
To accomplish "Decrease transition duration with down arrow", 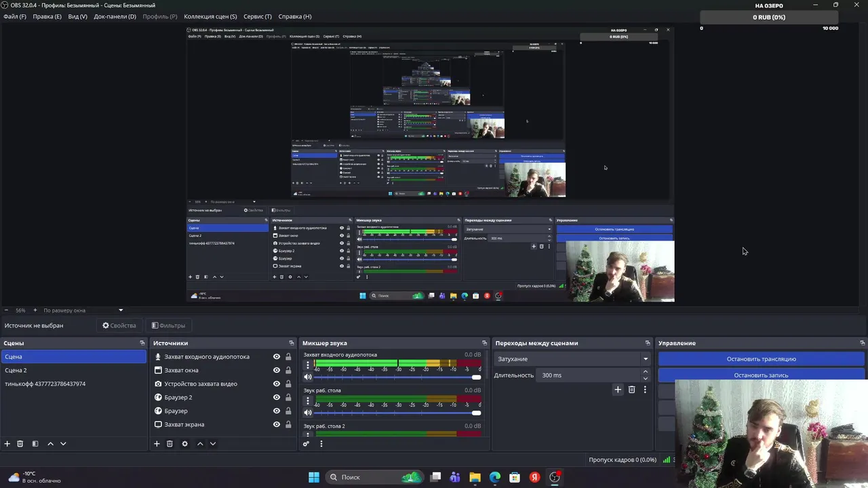I will 645,378.
